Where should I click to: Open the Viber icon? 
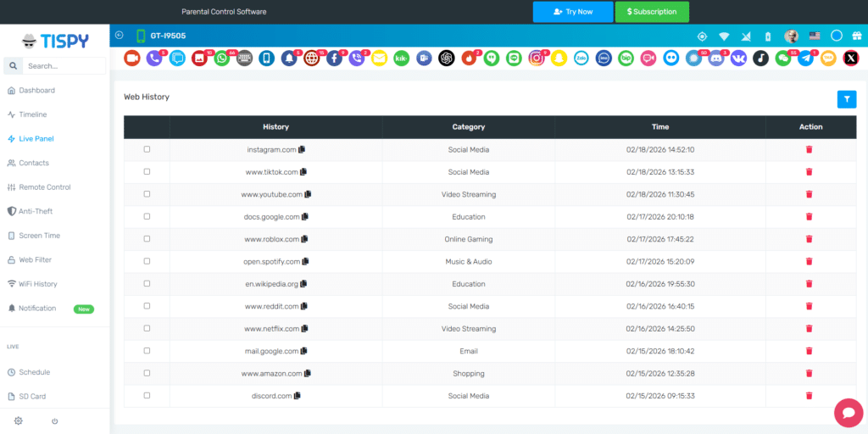(357, 58)
